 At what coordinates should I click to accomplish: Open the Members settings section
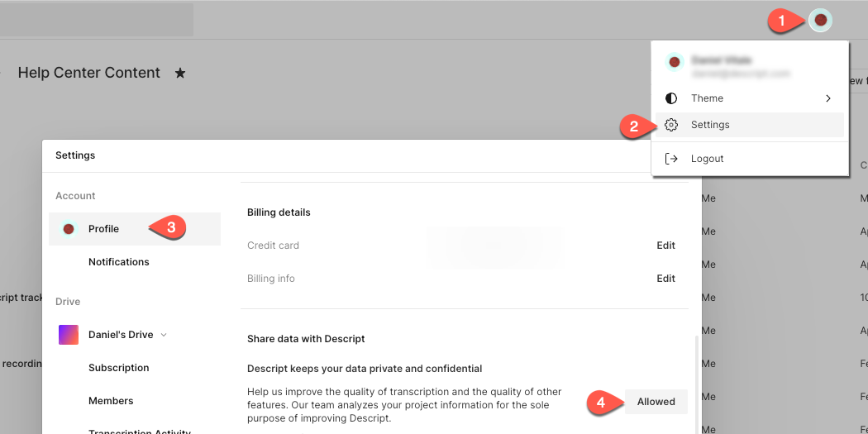pos(111,401)
